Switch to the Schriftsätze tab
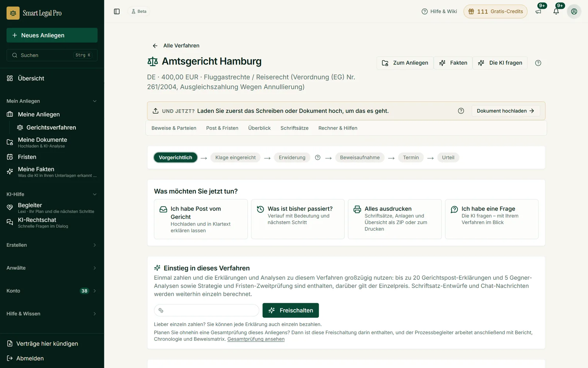The image size is (588, 368). (294, 128)
